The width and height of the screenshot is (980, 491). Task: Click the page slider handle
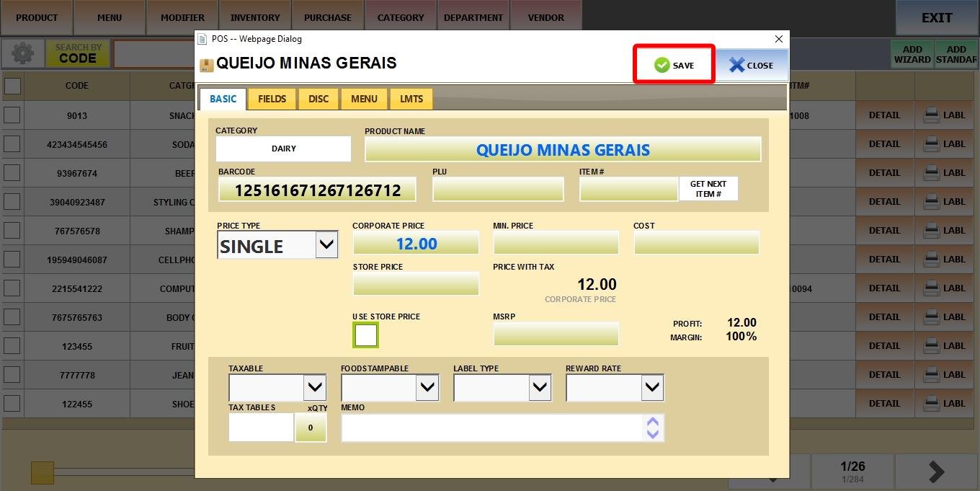(x=43, y=473)
